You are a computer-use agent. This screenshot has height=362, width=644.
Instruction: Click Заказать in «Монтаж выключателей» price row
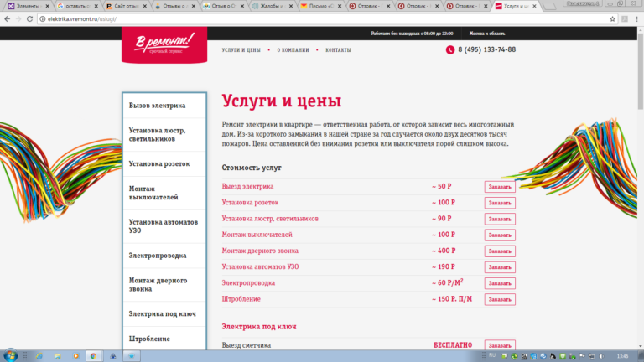tap(500, 235)
